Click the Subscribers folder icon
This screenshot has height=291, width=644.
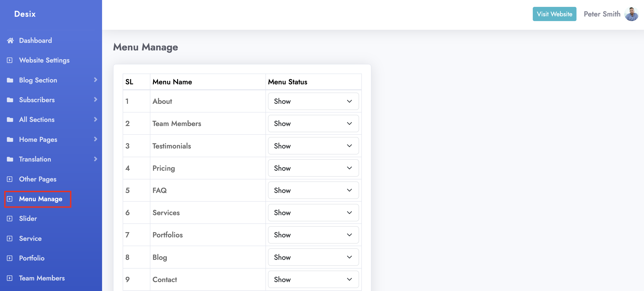[10, 100]
